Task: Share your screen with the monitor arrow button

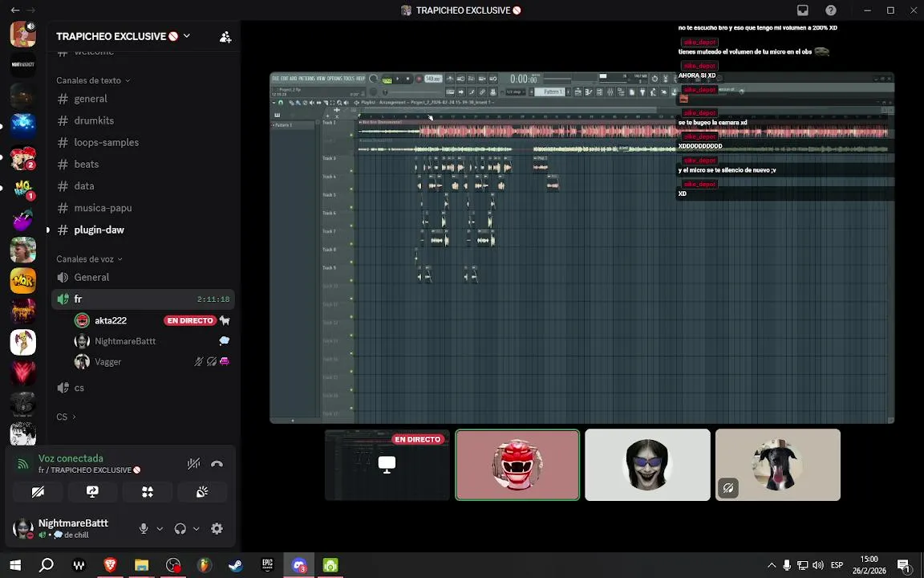Action: click(92, 492)
